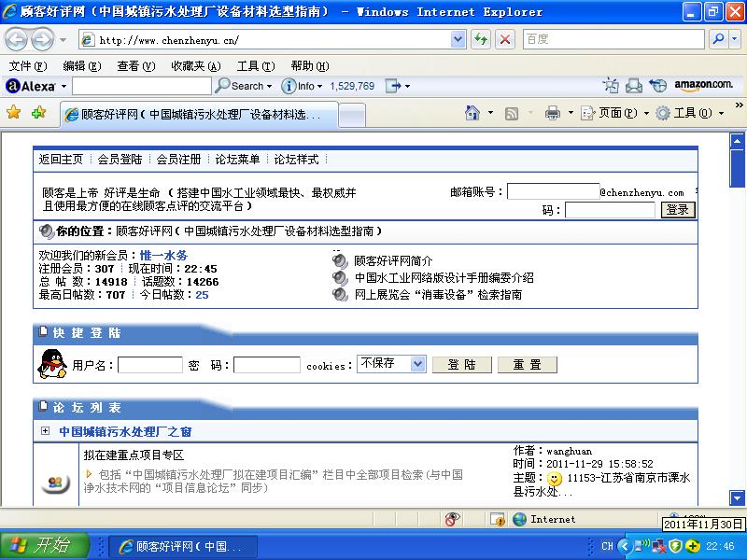This screenshot has width=747, height=560.
Task: Print the page with the printer icon
Action: [553, 113]
